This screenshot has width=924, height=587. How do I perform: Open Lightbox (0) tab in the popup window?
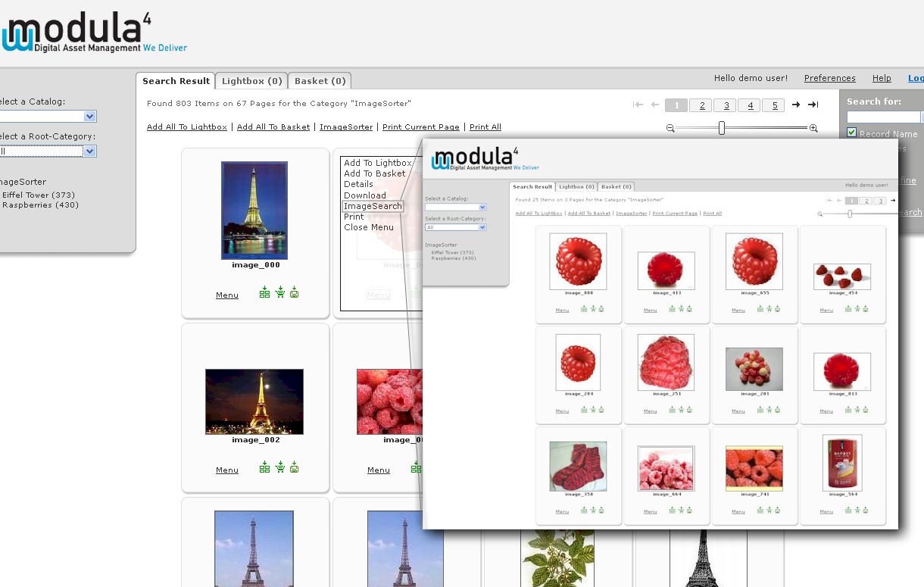tap(576, 186)
